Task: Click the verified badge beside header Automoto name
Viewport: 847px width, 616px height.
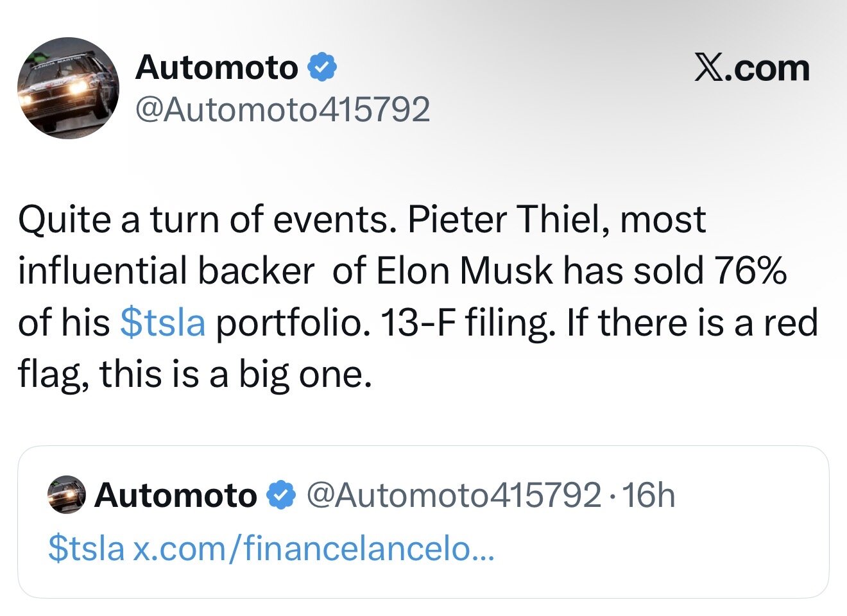Action: (323, 67)
